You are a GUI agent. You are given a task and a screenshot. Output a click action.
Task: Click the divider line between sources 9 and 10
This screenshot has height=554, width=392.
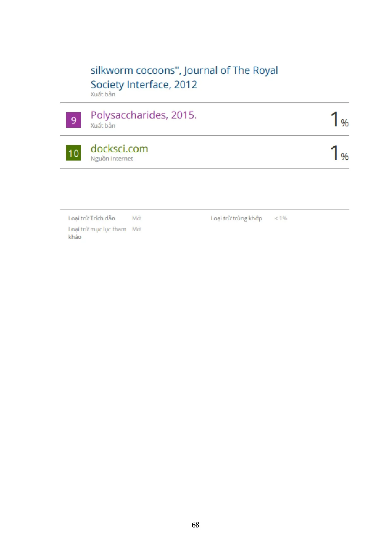[204, 136]
